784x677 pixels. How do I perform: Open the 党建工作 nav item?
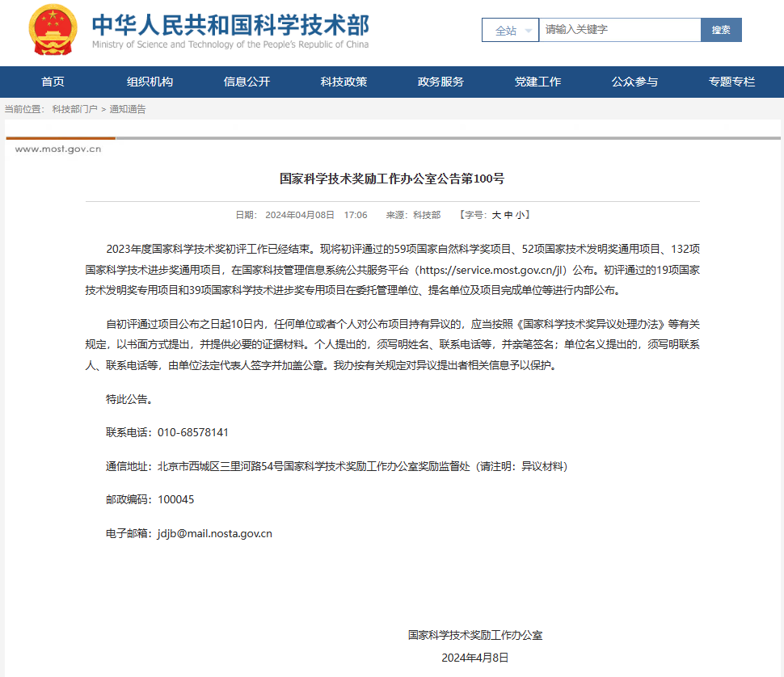pos(537,82)
